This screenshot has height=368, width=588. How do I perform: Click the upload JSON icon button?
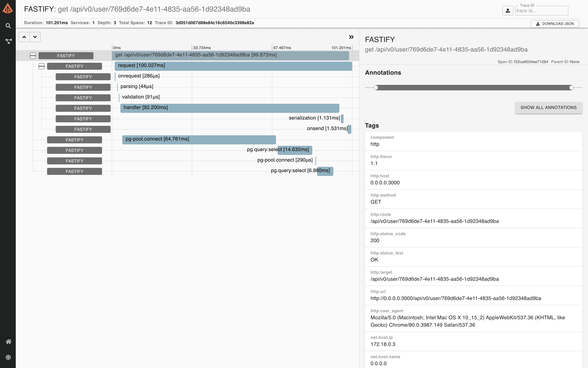[507, 11]
